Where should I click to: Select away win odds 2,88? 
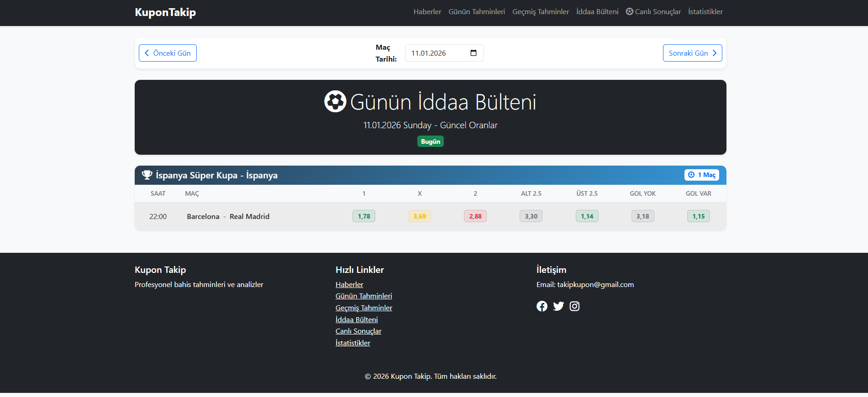[475, 216]
